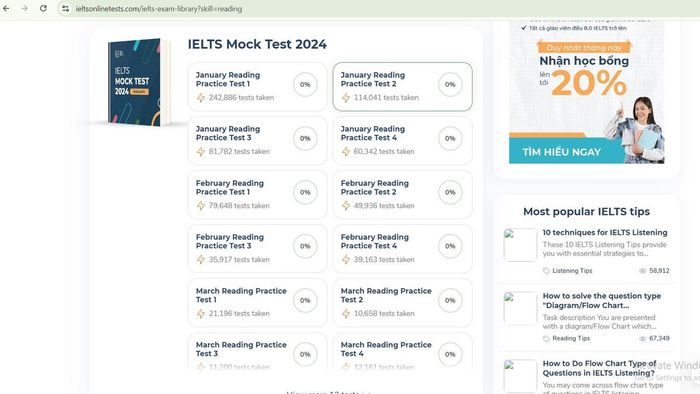The width and height of the screenshot is (700, 394).
Task: Open the IELTS Mock Test 2024 book cover
Action: [x=138, y=82]
